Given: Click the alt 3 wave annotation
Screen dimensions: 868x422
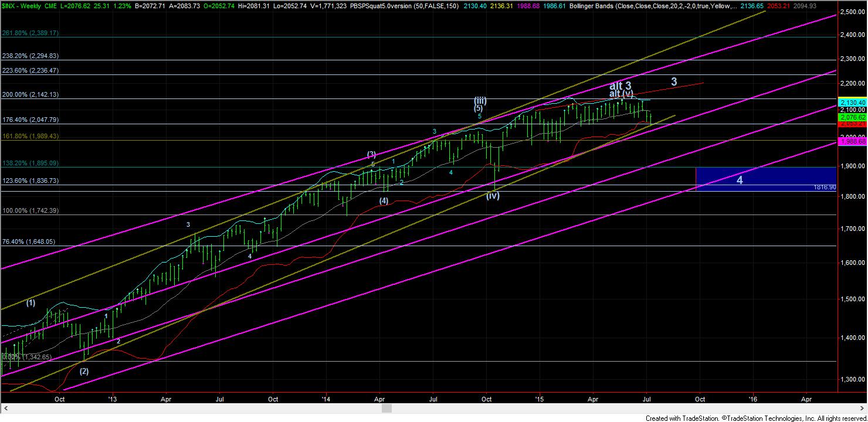Looking at the screenshot, I should point(621,86).
